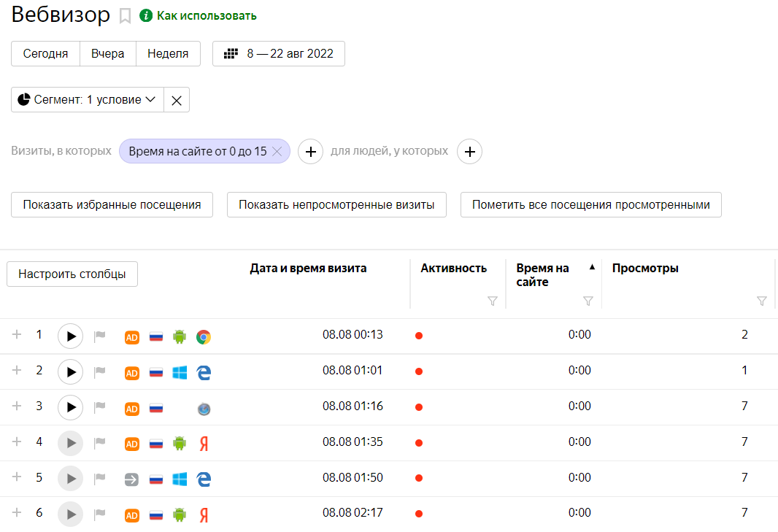778x532 pixels.
Task: Toggle the favorite flag for visit 1
Action: pos(99,334)
